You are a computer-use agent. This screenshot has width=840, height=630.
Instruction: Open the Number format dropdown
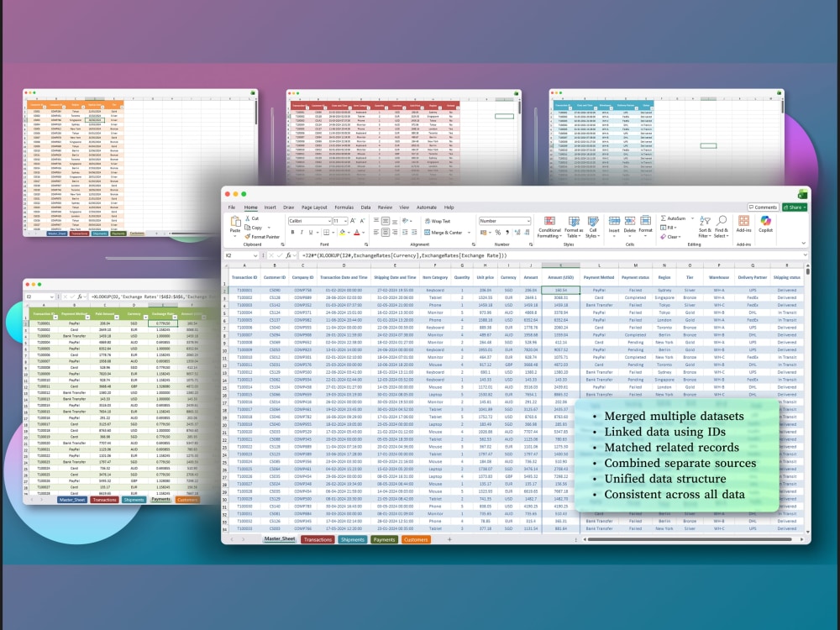coord(528,221)
